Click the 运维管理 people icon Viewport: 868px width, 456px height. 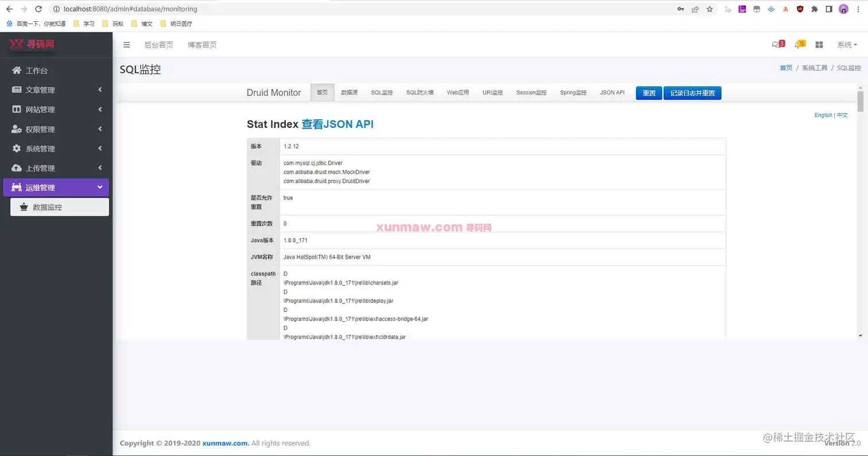(17, 188)
